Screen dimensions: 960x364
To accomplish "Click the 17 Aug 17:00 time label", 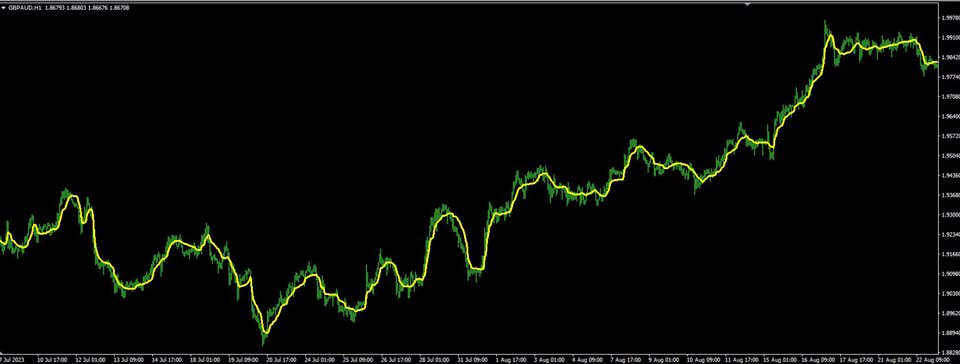I will pos(857,360).
